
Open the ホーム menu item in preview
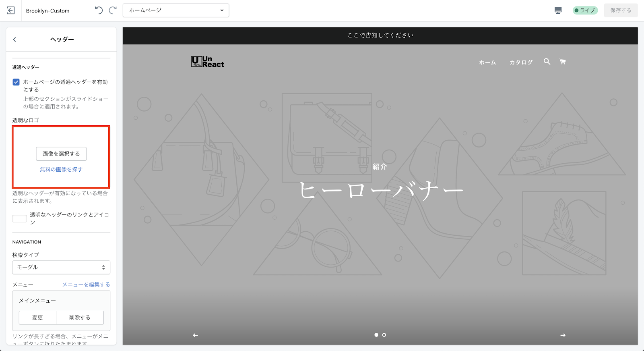(487, 62)
